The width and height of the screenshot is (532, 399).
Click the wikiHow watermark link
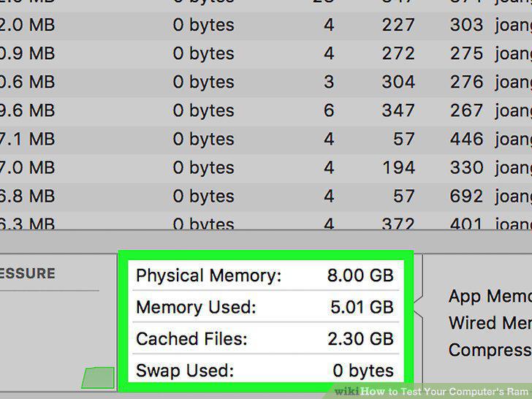(431, 392)
